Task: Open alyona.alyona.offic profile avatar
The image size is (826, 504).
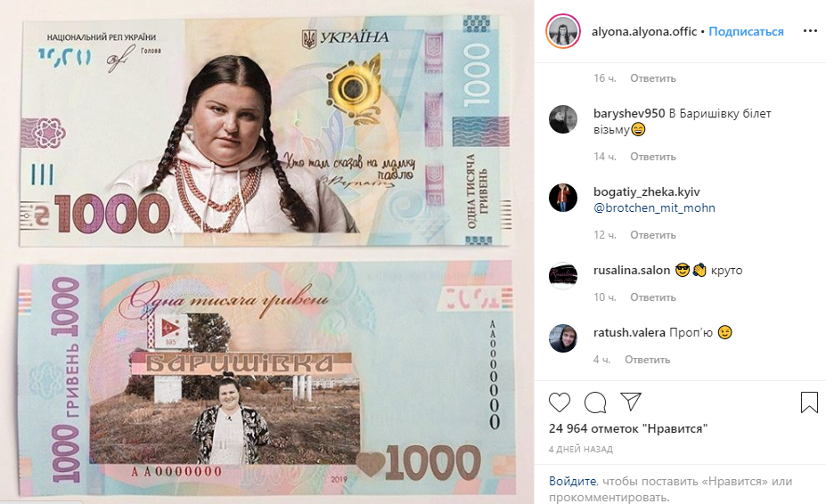Action: point(562,31)
